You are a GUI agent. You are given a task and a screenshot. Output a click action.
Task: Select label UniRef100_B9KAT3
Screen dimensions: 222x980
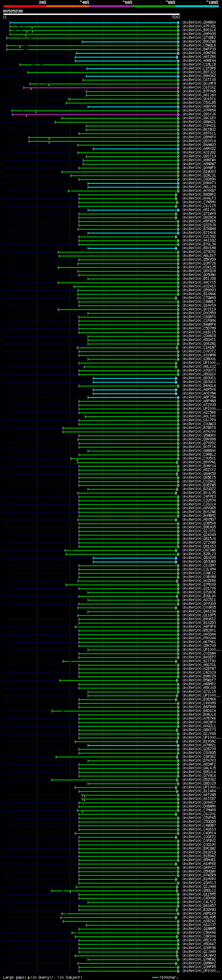click(199, 183)
